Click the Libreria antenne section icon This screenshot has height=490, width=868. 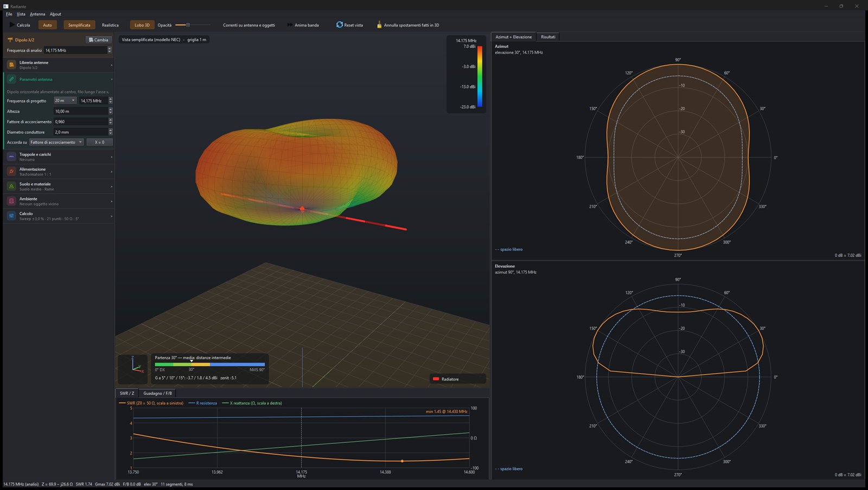(x=11, y=65)
